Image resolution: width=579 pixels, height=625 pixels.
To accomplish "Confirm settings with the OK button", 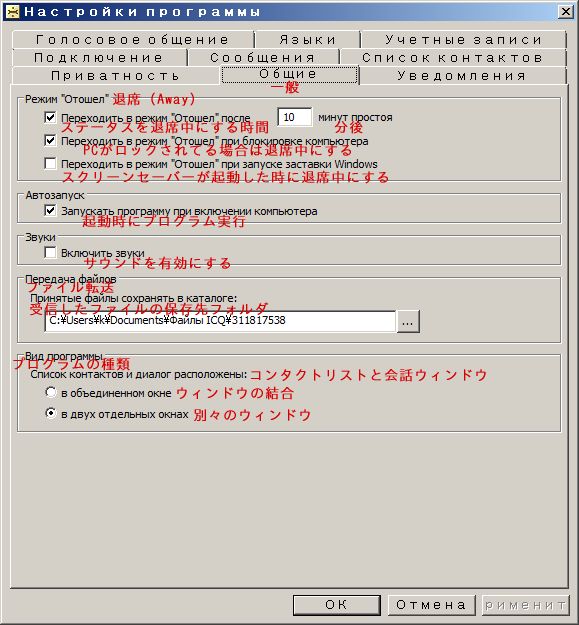I will pos(336,605).
